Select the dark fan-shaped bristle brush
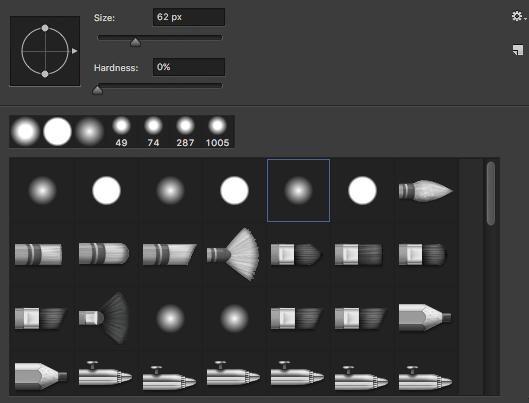This screenshot has height=403, width=529. [x=105, y=318]
